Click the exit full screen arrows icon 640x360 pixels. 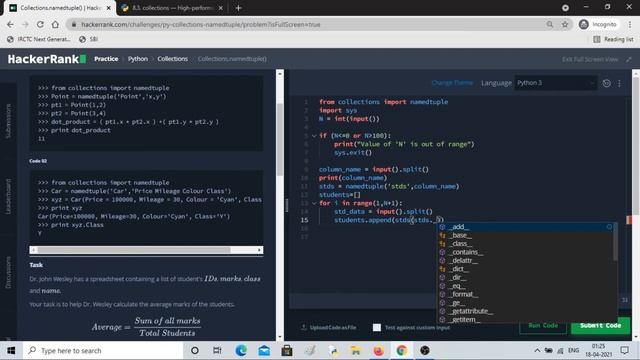tap(629, 59)
